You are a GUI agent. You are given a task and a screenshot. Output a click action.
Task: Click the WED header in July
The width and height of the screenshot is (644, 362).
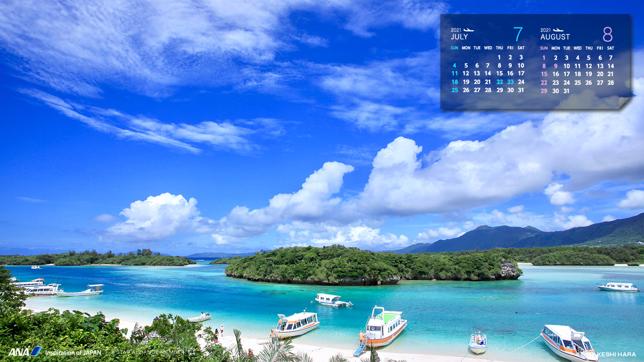pos(488,48)
